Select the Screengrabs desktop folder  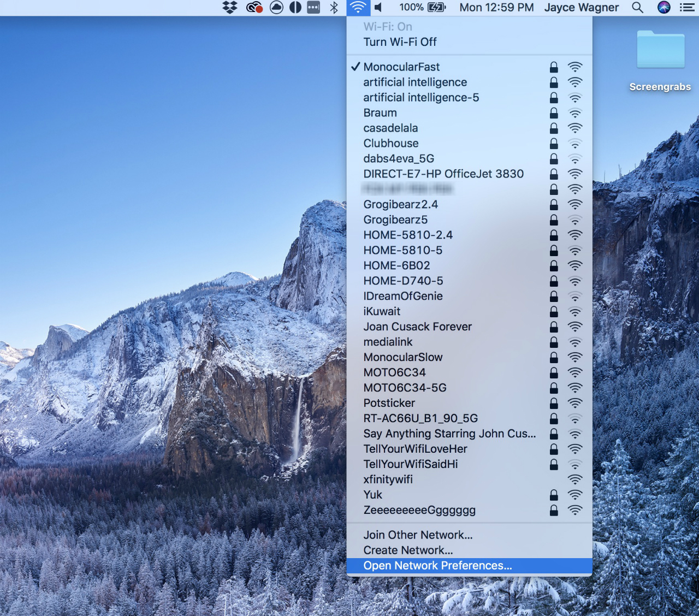(x=660, y=61)
